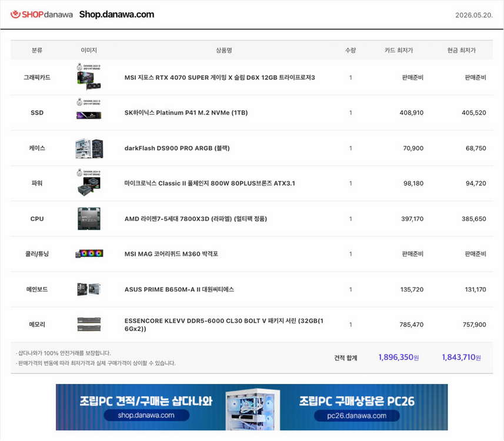Click the shop.danawa.com banner button
This screenshot has height=441, width=504.
coord(146,415)
